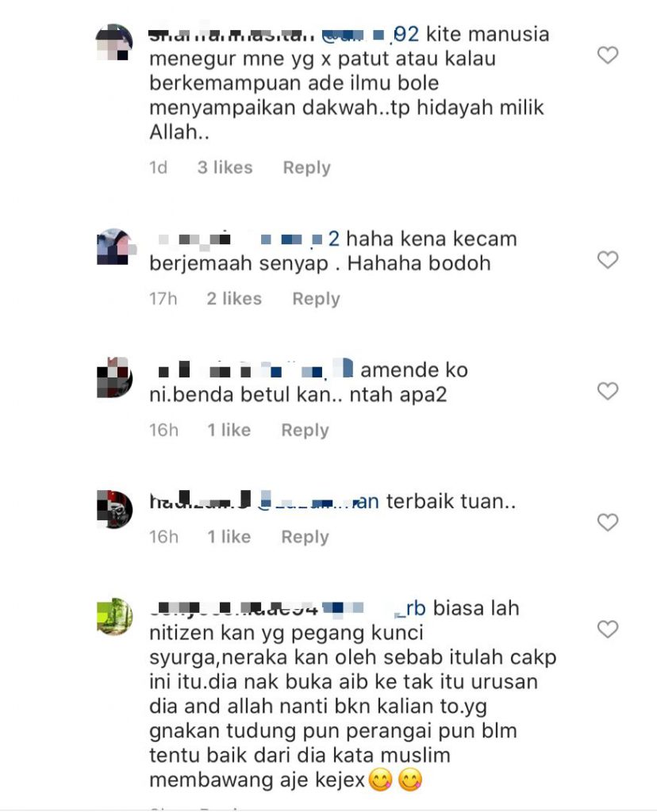
Task: Reply to the 'hidayah milik Allah' comment
Action: [306, 168]
